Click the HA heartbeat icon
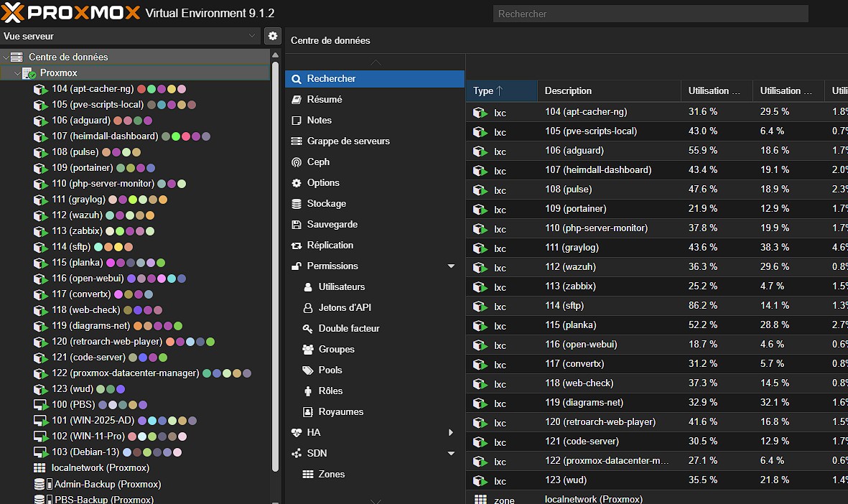 [x=297, y=433]
